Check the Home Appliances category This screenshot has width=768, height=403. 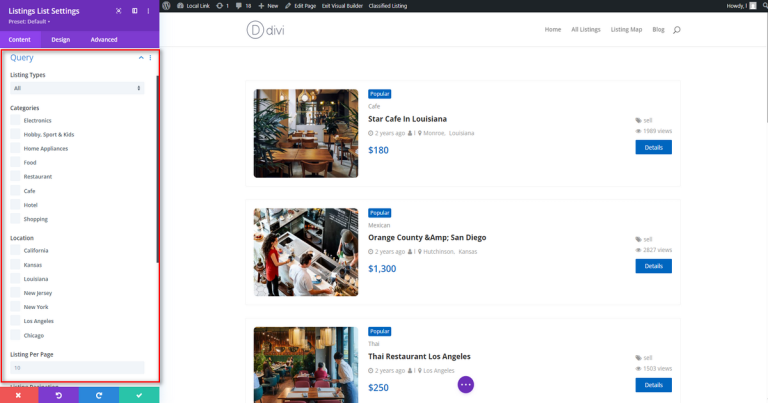tap(15, 148)
